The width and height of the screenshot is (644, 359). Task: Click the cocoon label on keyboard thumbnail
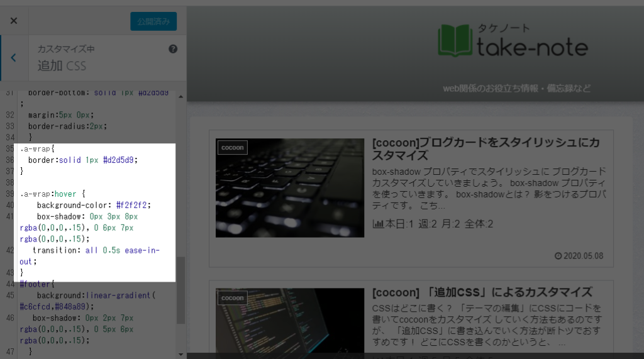(x=233, y=148)
